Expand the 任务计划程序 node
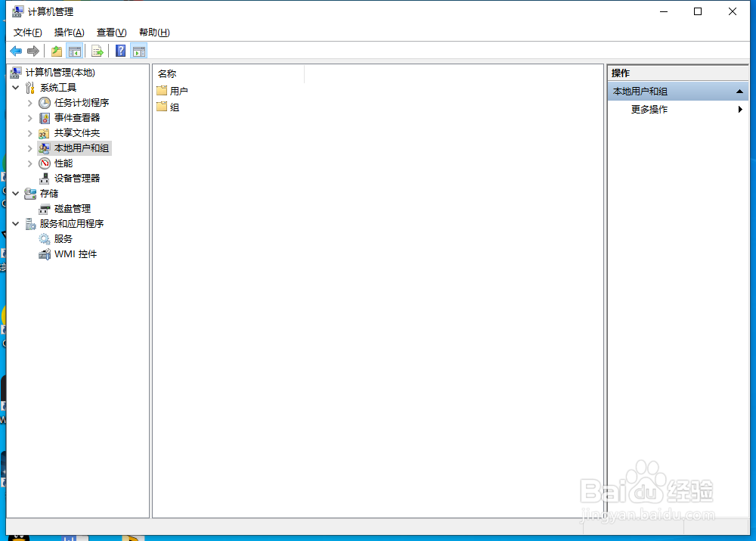 point(30,103)
